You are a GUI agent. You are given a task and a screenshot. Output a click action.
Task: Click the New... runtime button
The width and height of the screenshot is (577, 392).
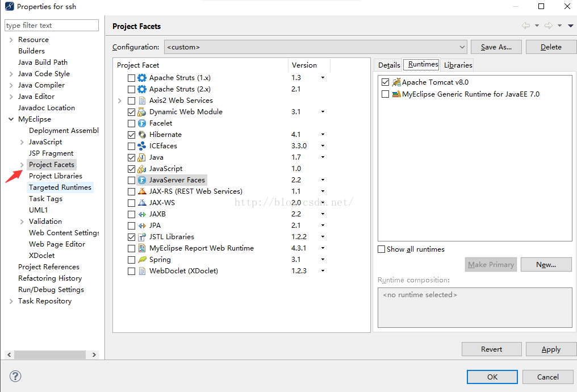[x=546, y=265]
